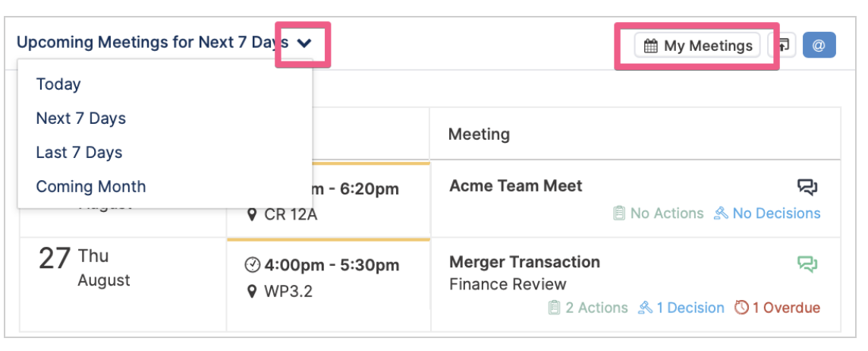The height and width of the screenshot is (351, 868).
Task: Open Acme Team Meet discussion chat icon
Action: click(807, 188)
